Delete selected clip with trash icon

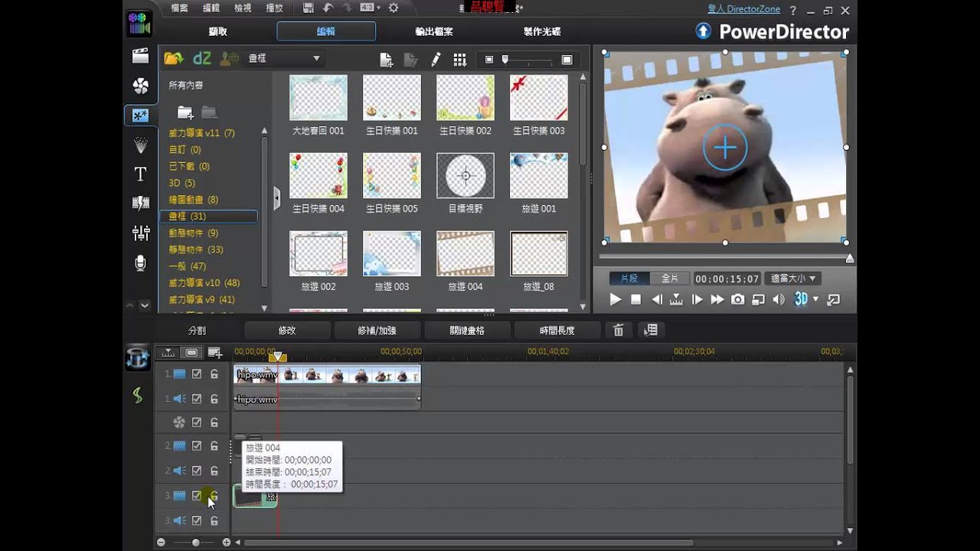619,331
